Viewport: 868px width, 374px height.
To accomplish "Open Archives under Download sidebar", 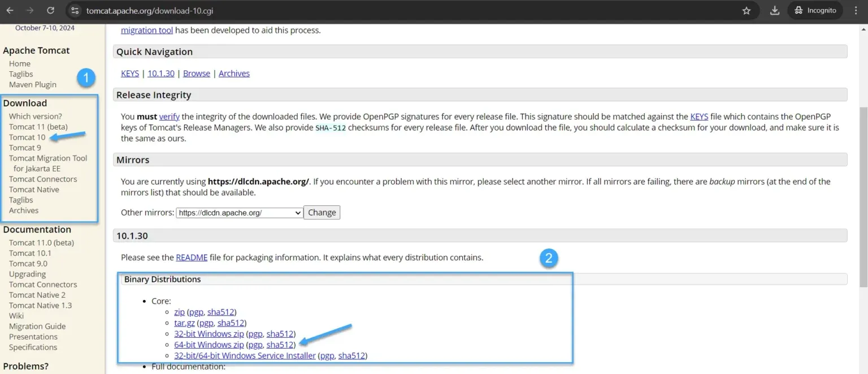I will click(24, 210).
